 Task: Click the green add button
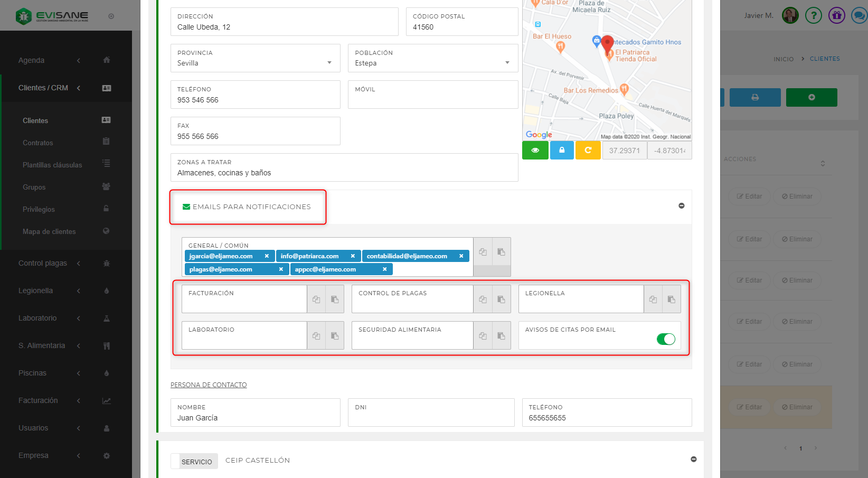click(x=811, y=98)
